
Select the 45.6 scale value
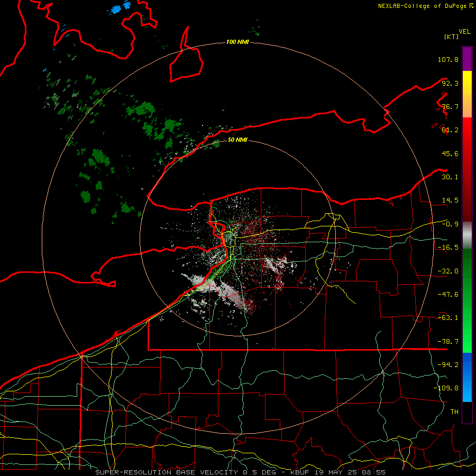click(x=450, y=153)
